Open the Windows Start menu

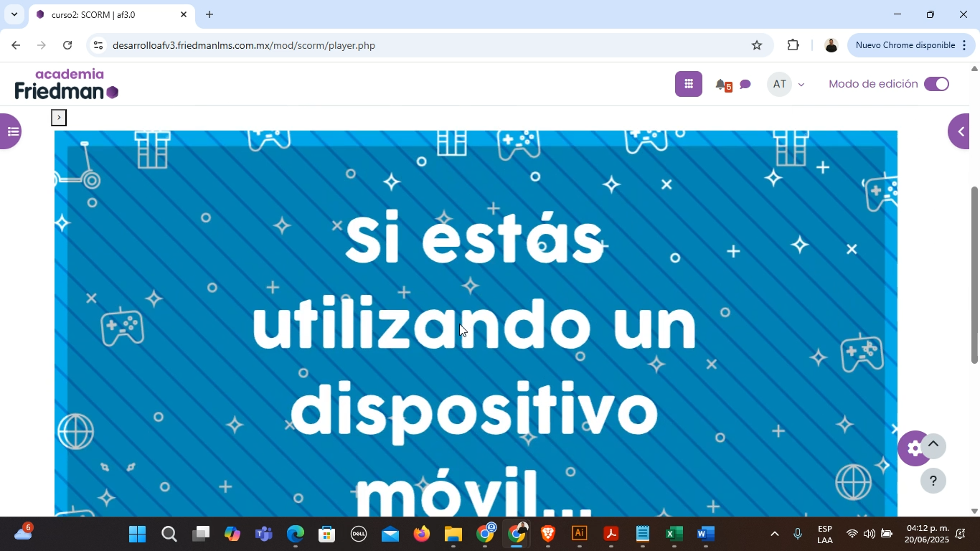[x=137, y=534]
